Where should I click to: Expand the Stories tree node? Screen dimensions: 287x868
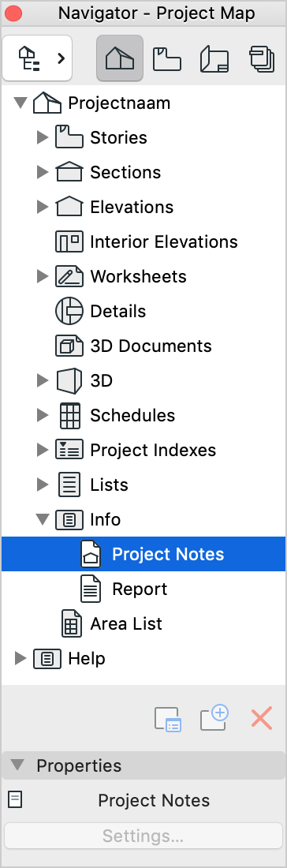click(43, 137)
